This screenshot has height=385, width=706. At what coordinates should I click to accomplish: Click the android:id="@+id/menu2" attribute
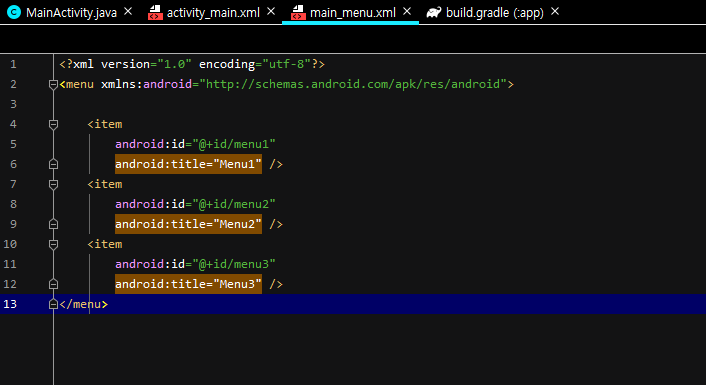coord(195,204)
